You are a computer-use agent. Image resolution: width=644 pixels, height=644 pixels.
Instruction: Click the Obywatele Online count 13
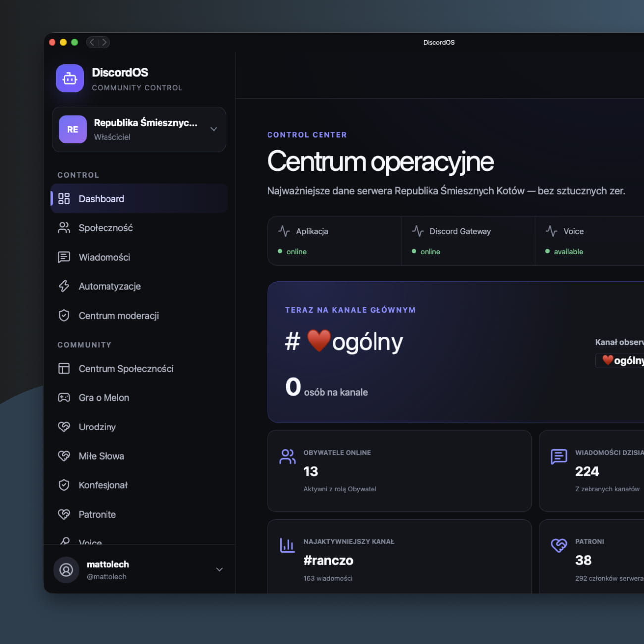coord(311,471)
